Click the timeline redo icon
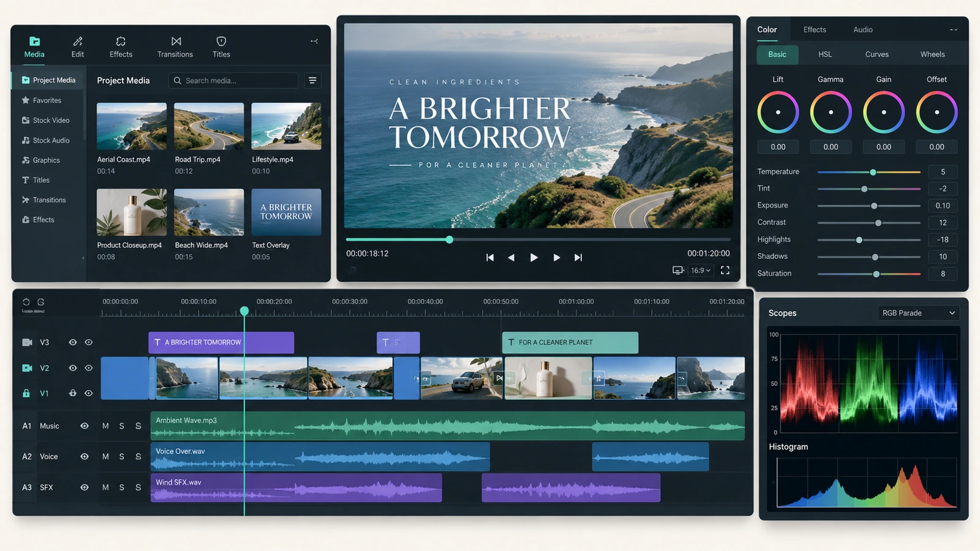The image size is (980, 551). (41, 302)
